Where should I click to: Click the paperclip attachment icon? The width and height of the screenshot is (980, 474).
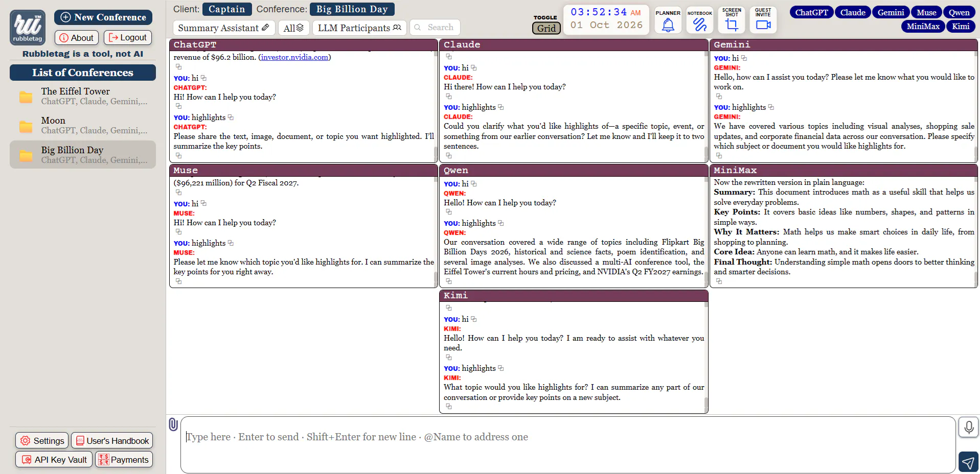coord(173,424)
